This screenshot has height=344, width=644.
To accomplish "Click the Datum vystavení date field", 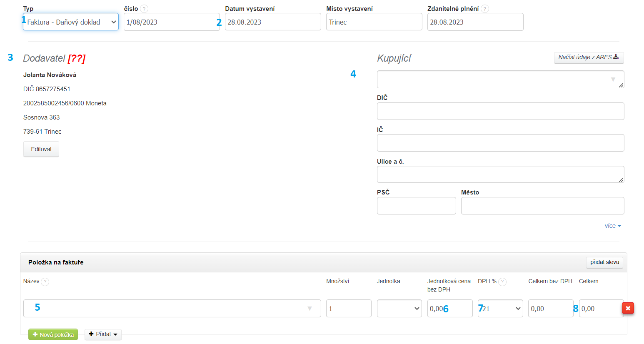I will click(273, 22).
